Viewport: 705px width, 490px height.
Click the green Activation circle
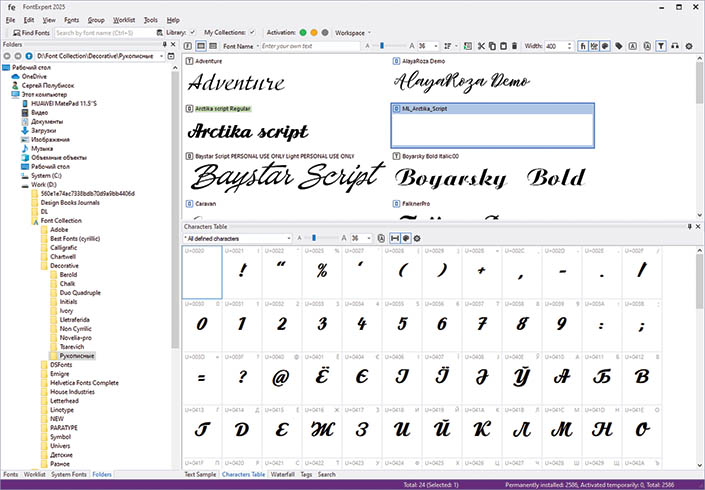tap(302, 33)
